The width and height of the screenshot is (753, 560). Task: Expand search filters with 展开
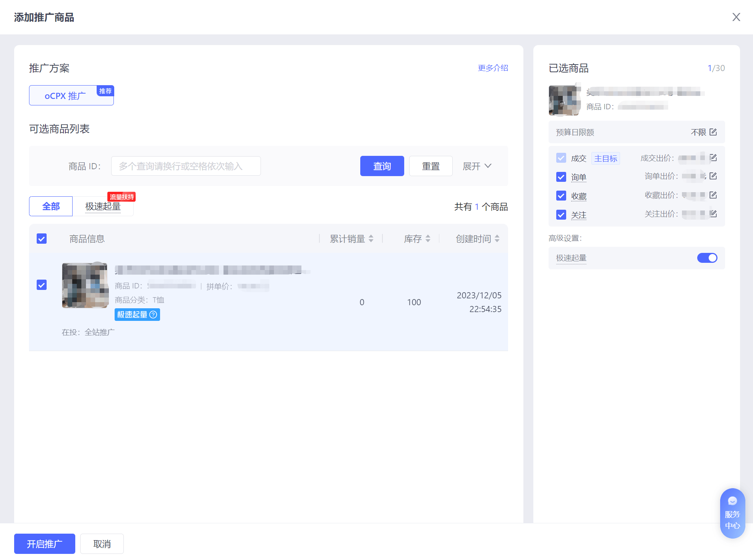click(477, 166)
